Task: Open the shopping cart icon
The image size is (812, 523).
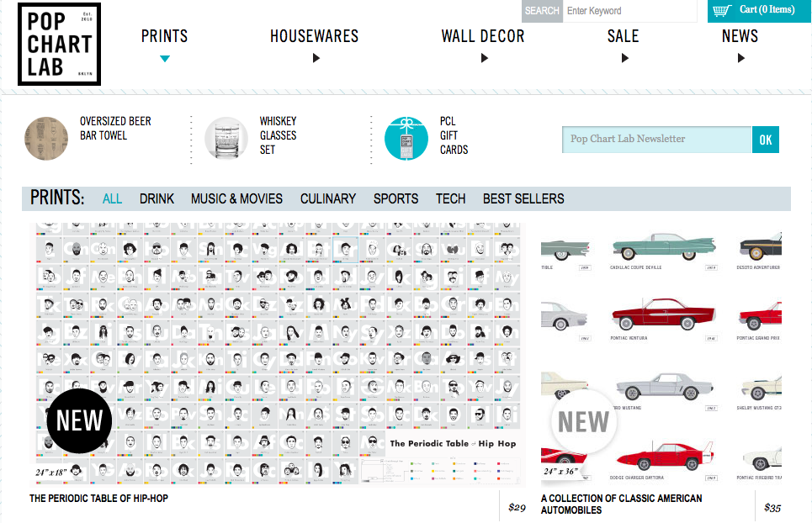Action: (x=721, y=11)
